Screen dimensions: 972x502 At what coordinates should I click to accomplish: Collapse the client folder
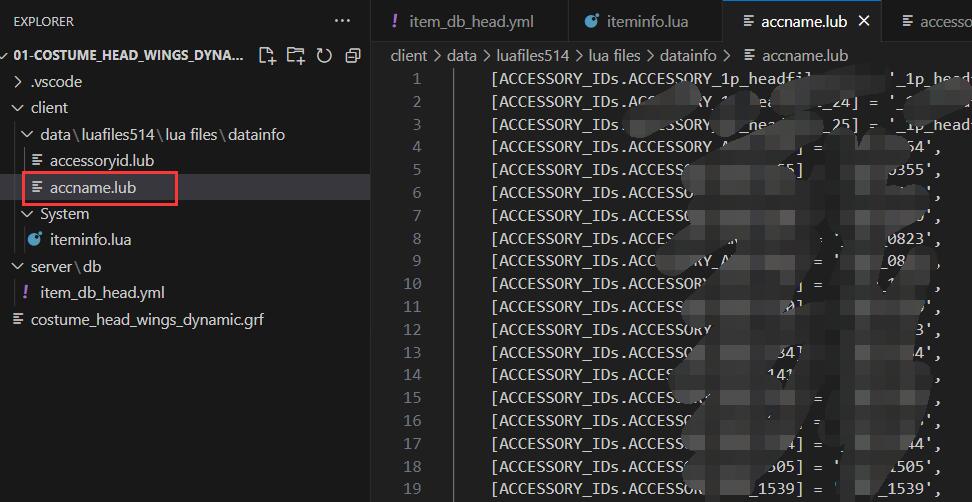[x=17, y=108]
